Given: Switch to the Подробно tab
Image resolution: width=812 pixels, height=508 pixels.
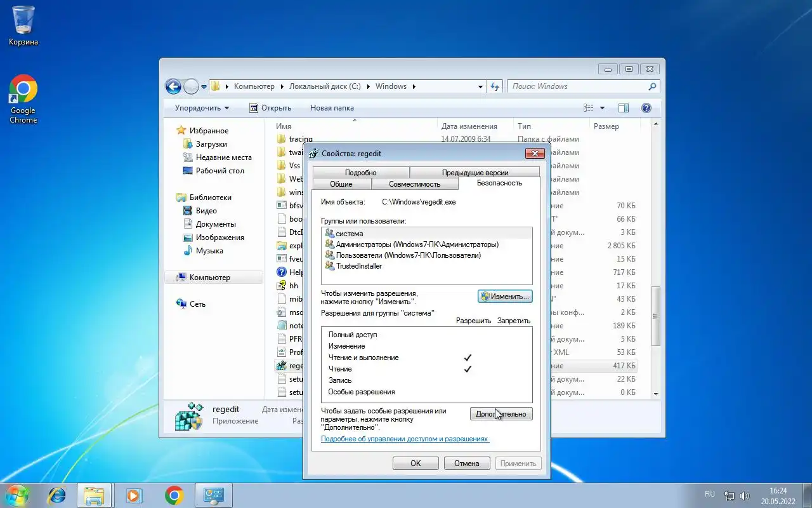Looking at the screenshot, I should pyautogui.click(x=361, y=173).
